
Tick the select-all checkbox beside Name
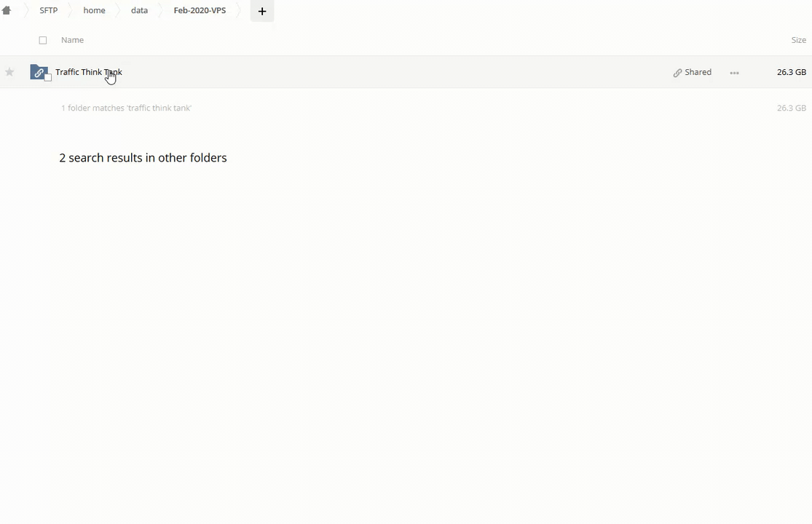tap(43, 41)
